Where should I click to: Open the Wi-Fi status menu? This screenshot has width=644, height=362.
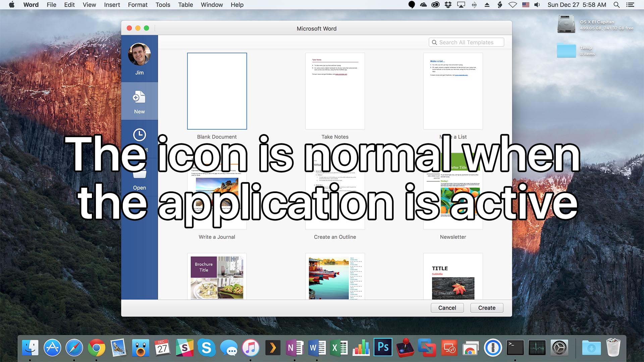click(x=513, y=5)
